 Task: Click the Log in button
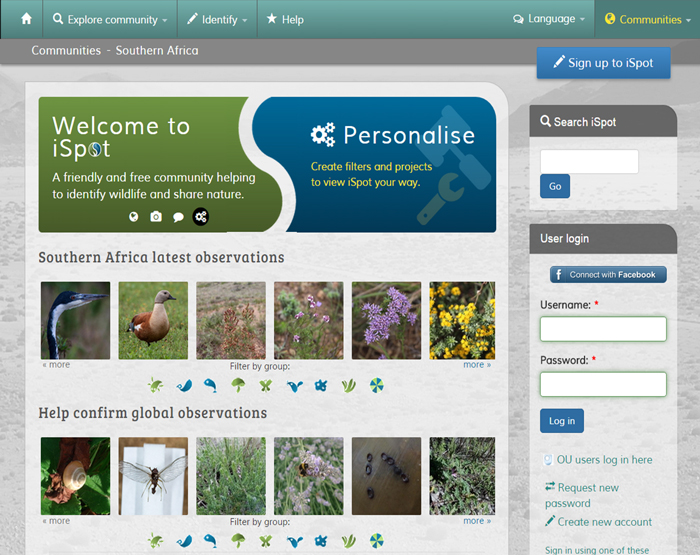pyautogui.click(x=562, y=421)
